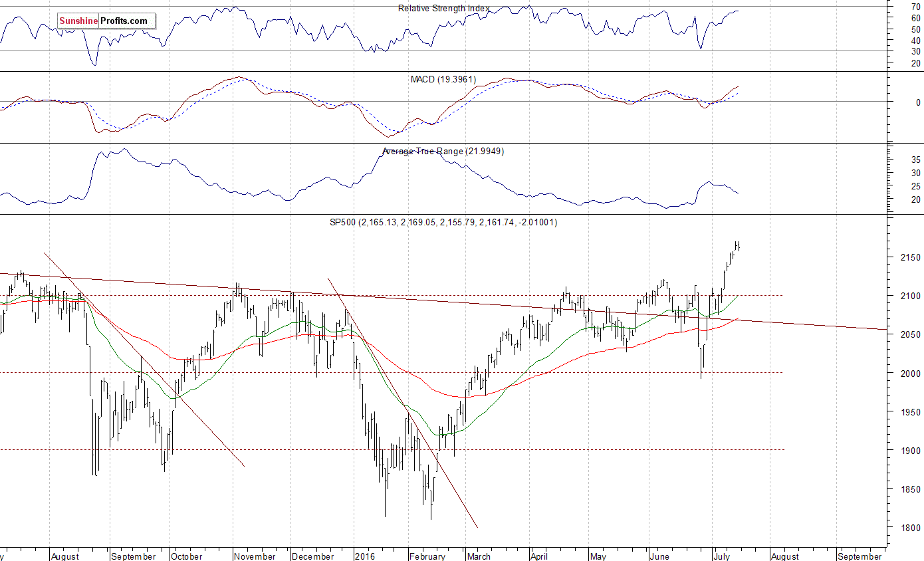Click the Average True Range (21.9949) label
This screenshot has height=561, width=924.
[443, 152]
